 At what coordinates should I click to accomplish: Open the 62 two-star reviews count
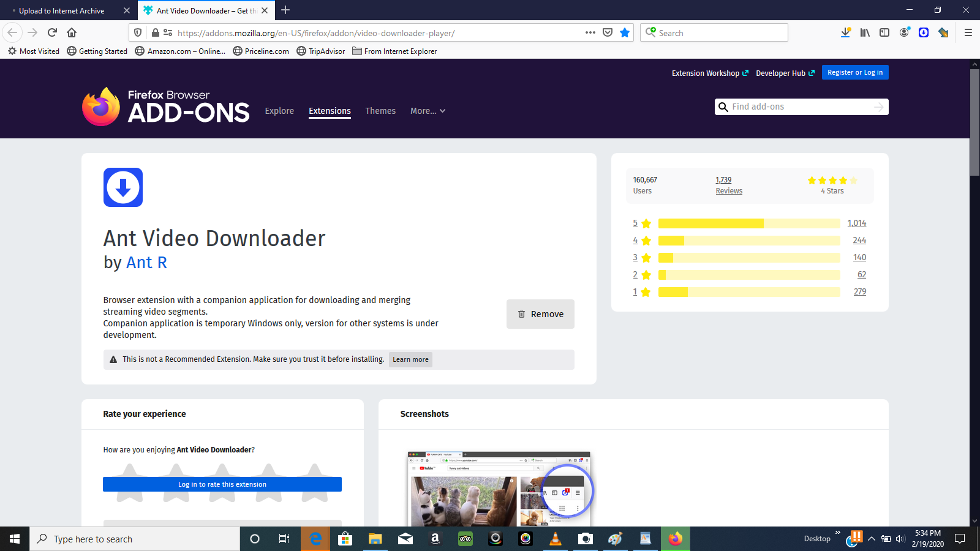pos(862,275)
